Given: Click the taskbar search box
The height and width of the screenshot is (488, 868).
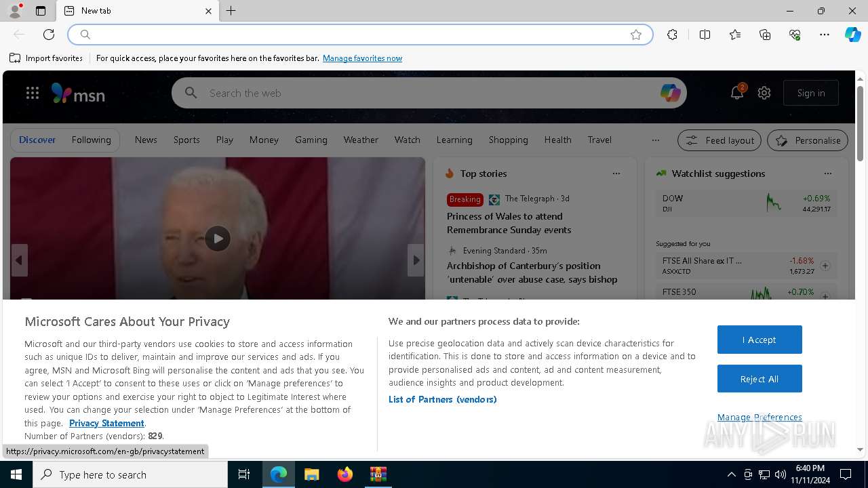Looking at the screenshot, I should coord(130,474).
